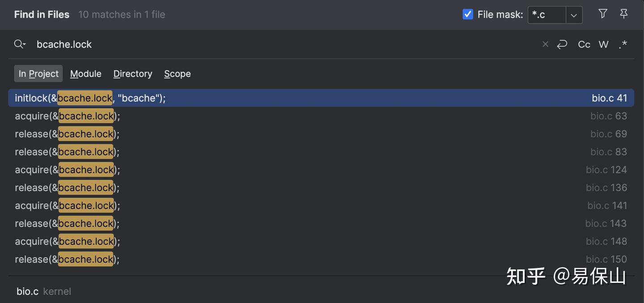The image size is (644, 303).
Task: Switch to the Directory tab
Action: click(x=133, y=73)
